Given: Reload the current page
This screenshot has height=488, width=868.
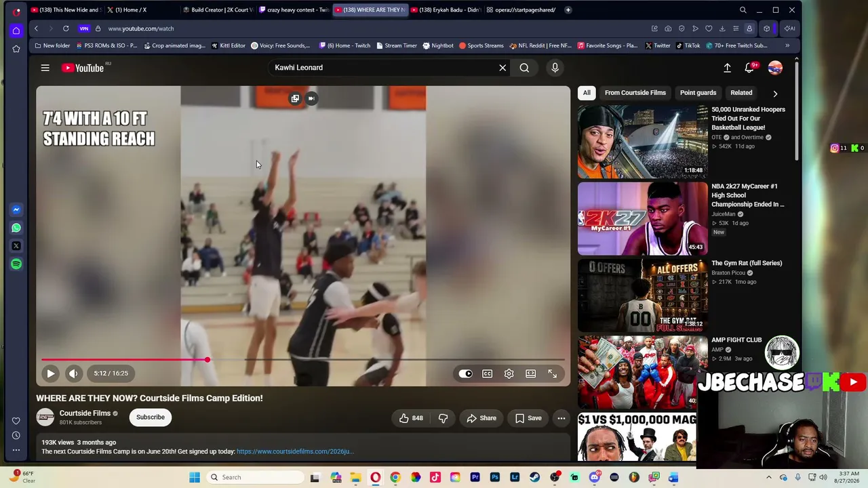Looking at the screenshot, I should [66, 28].
